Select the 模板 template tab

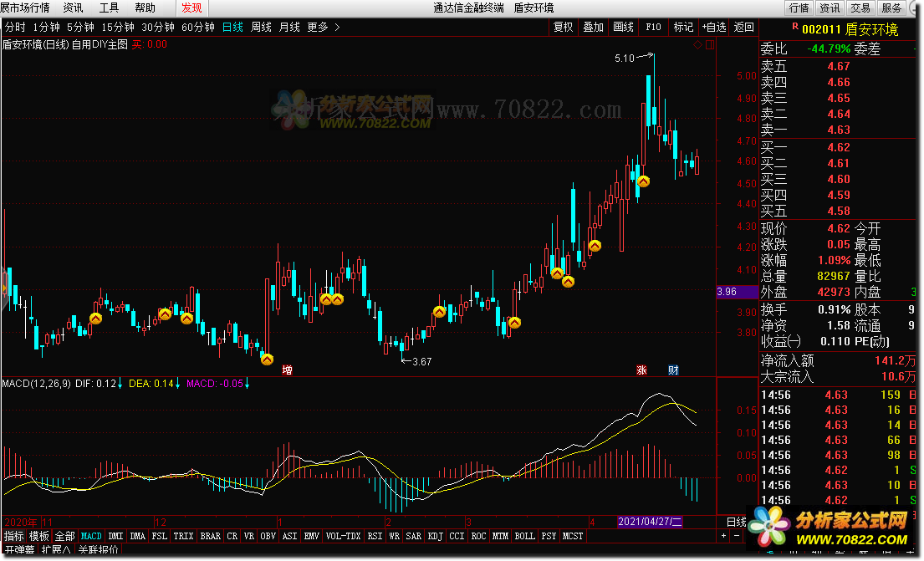(39, 536)
